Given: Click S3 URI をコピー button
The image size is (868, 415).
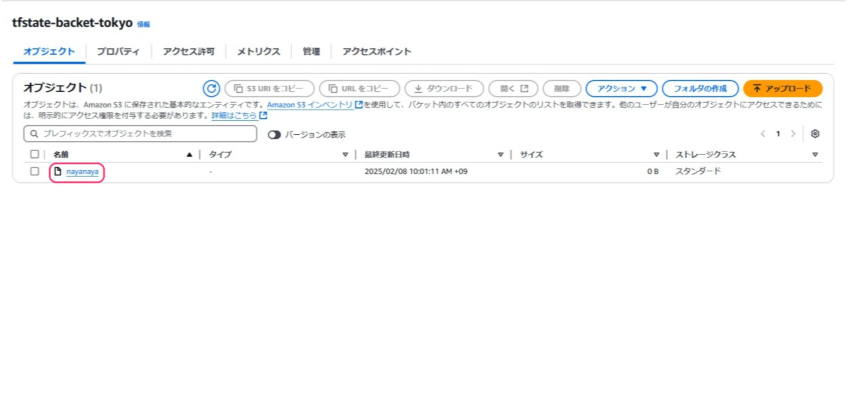Looking at the screenshot, I should (x=269, y=89).
